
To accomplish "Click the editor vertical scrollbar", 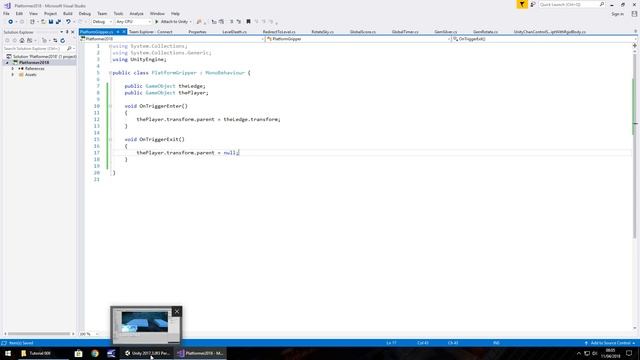I will coord(635,147).
